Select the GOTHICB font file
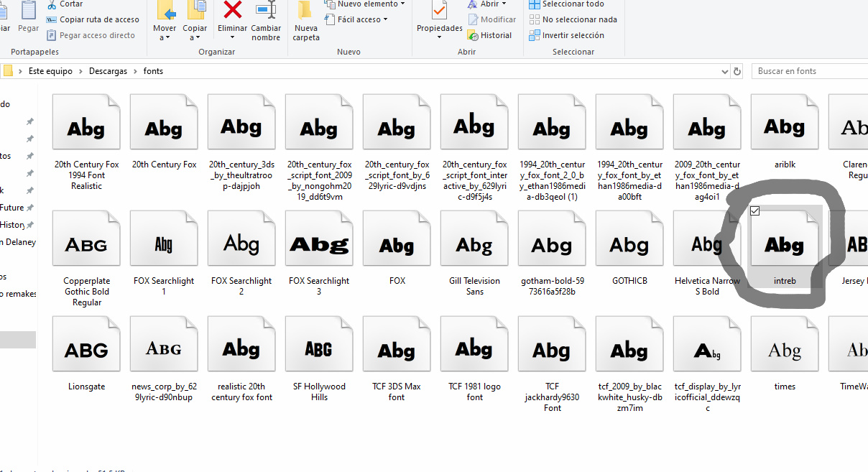This screenshot has width=868, height=472. coord(629,249)
